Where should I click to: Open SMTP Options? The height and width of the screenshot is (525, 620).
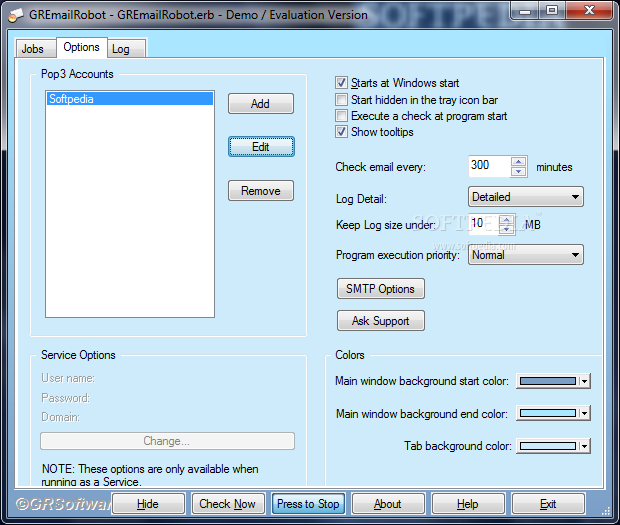click(x=381, y=289)
